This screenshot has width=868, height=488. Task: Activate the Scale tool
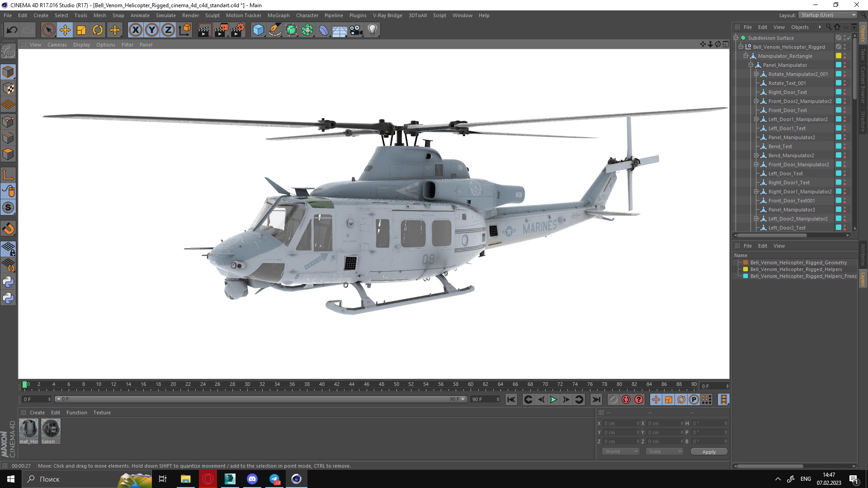[x=81, y=30]
